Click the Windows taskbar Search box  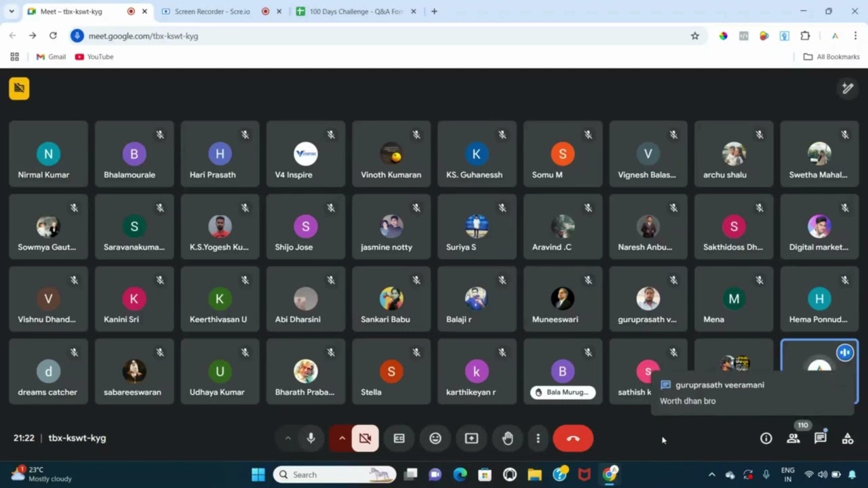coord(335,474)
